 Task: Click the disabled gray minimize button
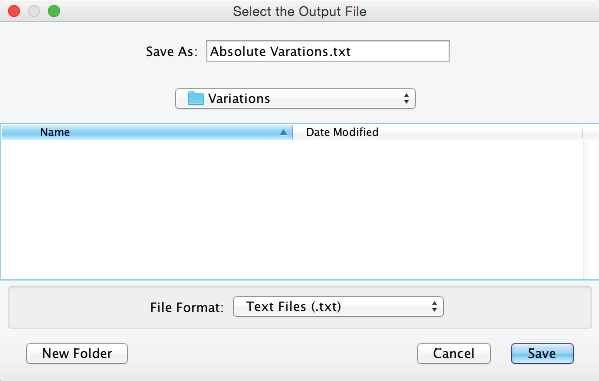pos(34,11)
